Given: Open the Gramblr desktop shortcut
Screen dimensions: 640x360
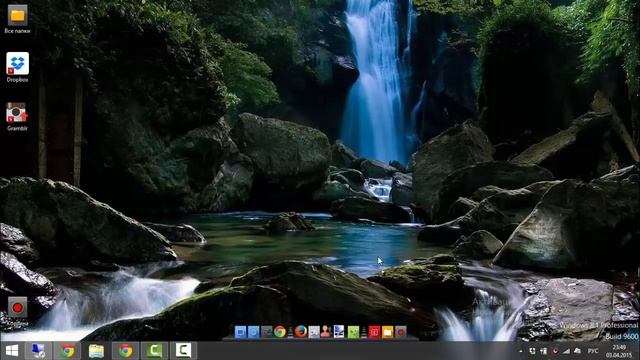Looking at the screenshot, I should (x=17, y=117).
